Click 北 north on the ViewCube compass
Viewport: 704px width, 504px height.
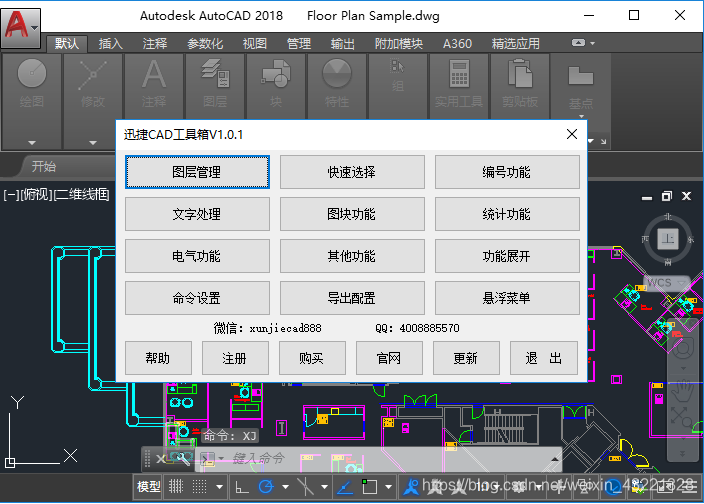(668, 217)
